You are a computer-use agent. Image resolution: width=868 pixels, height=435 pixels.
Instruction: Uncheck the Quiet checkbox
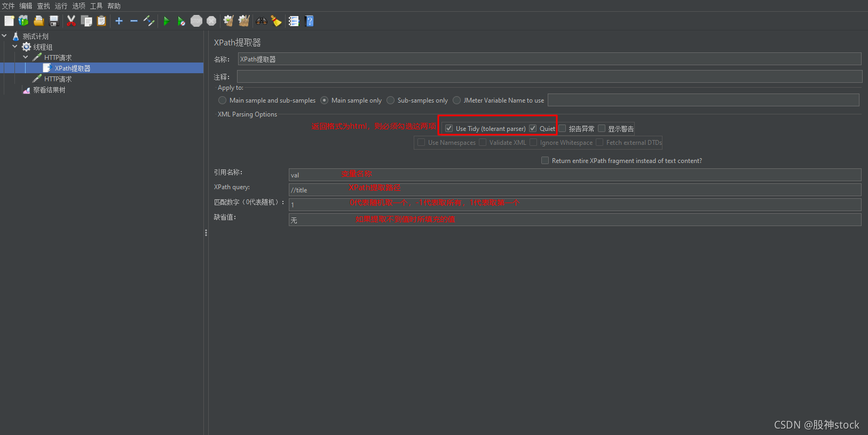[533, 128]
